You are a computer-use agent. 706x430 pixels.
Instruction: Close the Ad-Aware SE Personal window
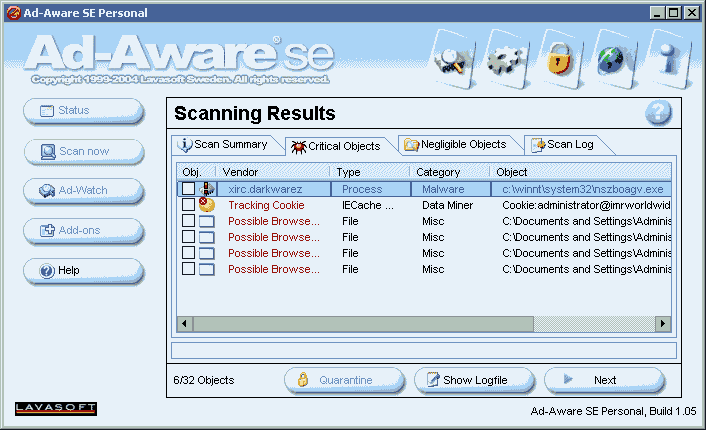(x=692, y=13)
